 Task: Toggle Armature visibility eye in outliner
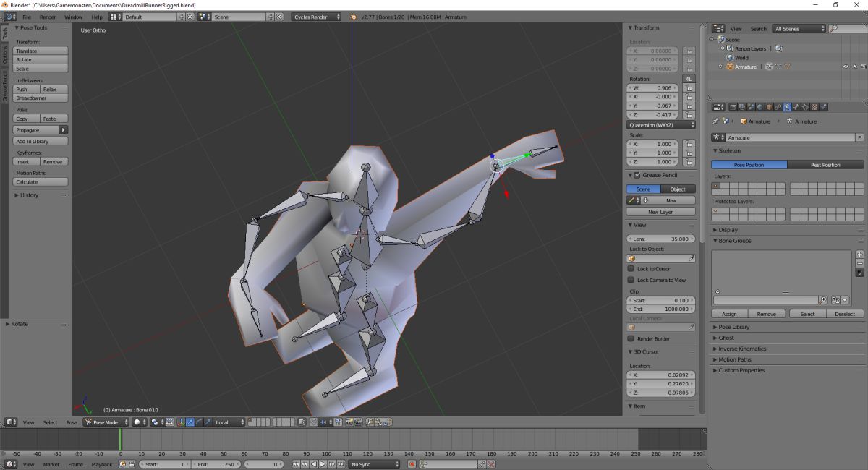click(845, 67)
